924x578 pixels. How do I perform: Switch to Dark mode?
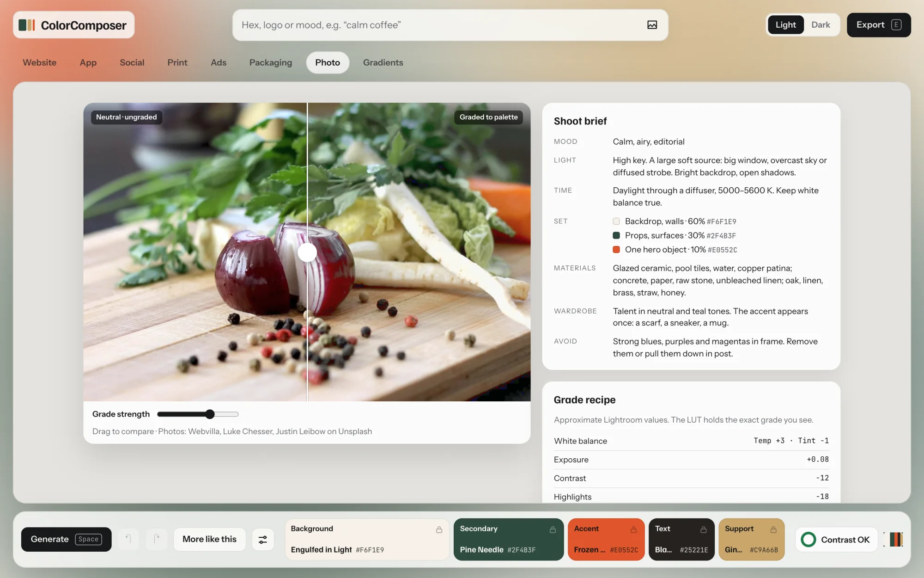click(x=821, y=25)
